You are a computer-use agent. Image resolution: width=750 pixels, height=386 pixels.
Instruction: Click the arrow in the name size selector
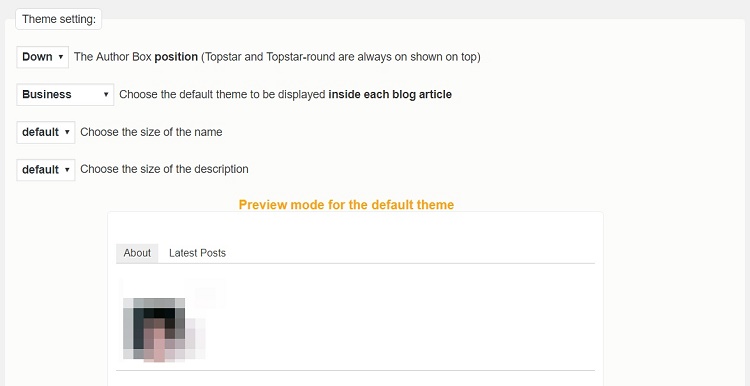pos(67,132)
